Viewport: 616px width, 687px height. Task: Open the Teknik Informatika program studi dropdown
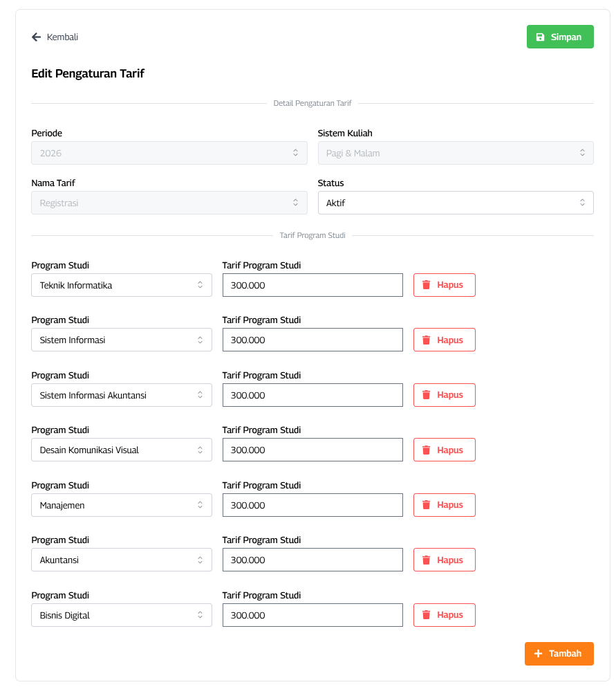[121, 285]
